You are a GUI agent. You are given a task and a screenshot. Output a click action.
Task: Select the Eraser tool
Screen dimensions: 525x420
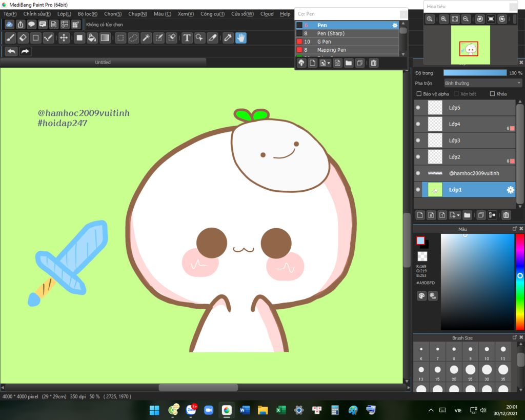[x=23, y=38]
